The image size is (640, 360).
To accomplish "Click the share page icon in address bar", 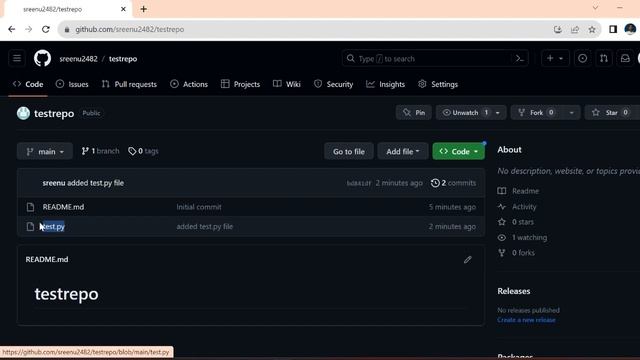I will pyautogui.click(x=575, y=29).
